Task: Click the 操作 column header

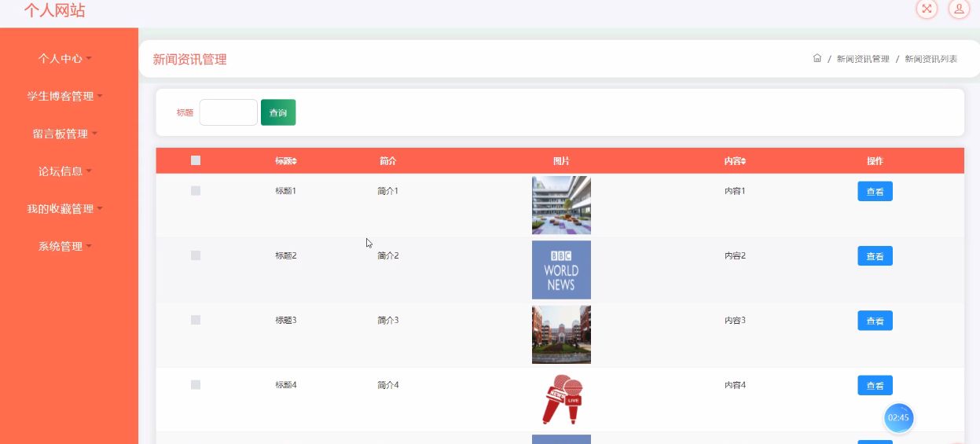Action: [875, 161]
